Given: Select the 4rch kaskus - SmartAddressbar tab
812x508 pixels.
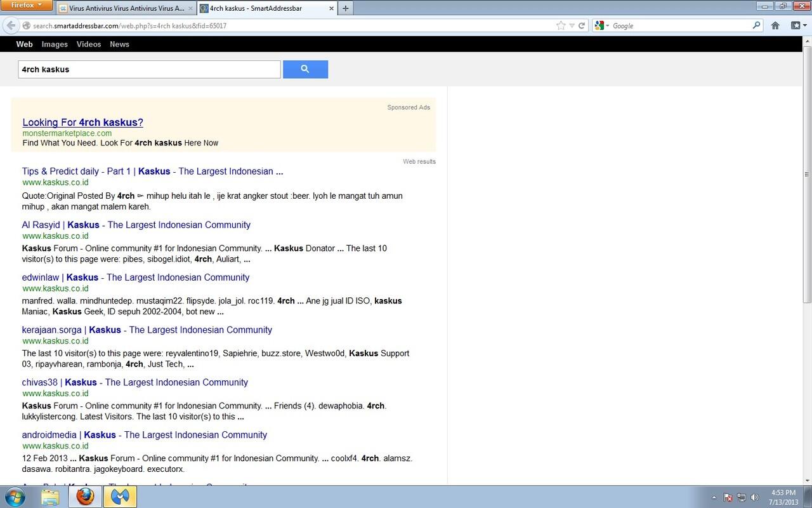Looking at the screenshot, I should click(266, 8).
